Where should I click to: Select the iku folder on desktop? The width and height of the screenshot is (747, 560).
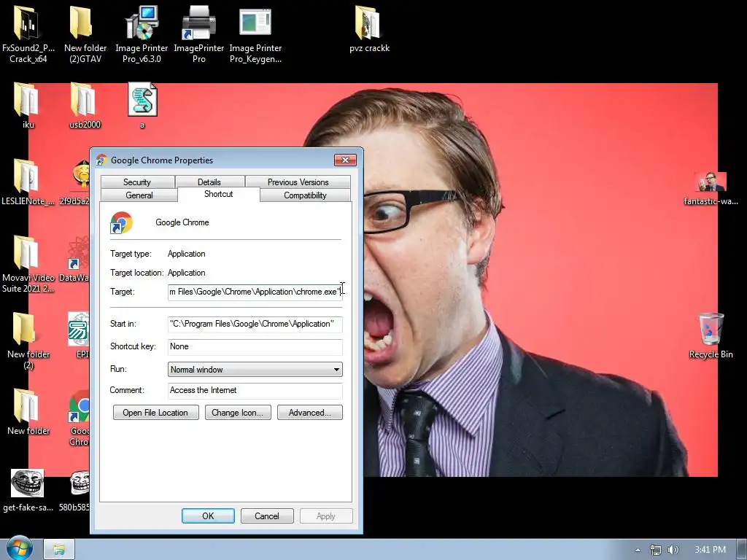[28, 105]
